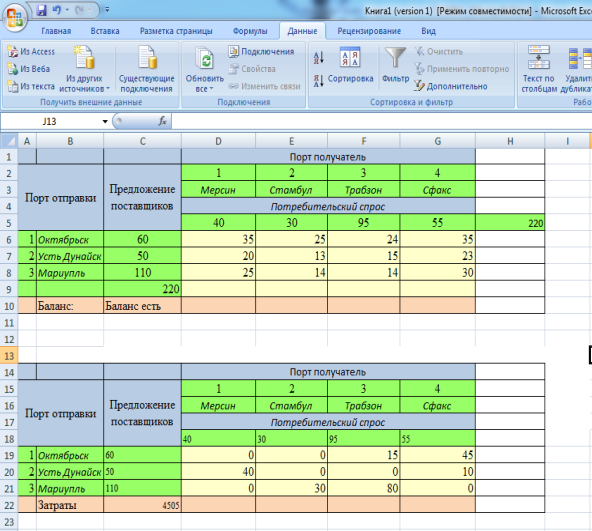Click the Затраты label cell
The height and width of the screenshot is (531, 592).
click(70, 505)
